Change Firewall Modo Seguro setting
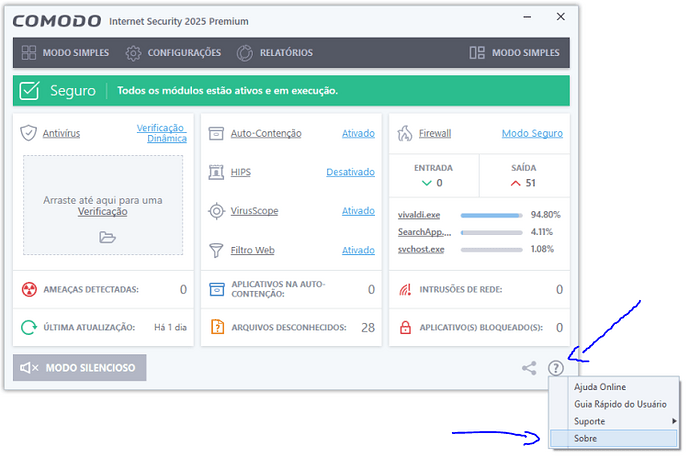 (x=532, y=133)
